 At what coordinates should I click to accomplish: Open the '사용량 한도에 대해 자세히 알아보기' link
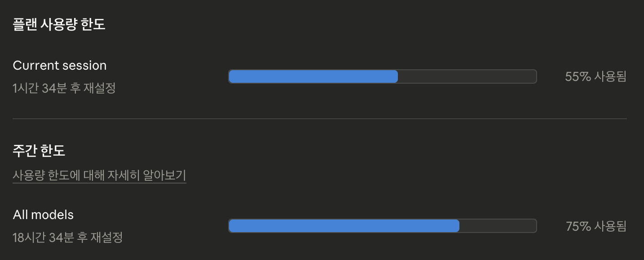click(99, 175)
